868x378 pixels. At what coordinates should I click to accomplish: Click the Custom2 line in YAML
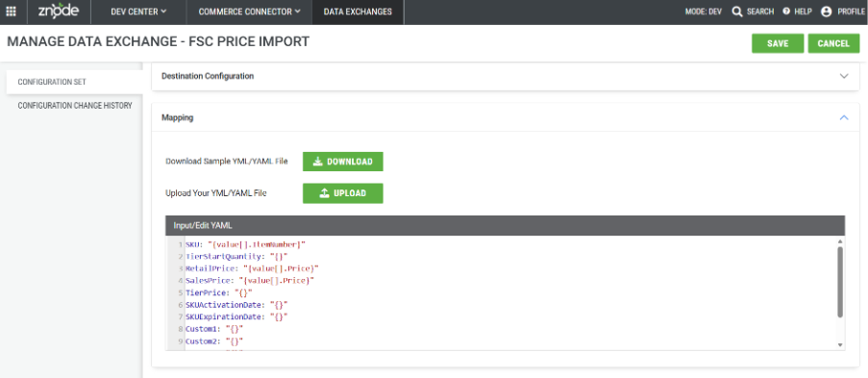[x=214, y=341]
